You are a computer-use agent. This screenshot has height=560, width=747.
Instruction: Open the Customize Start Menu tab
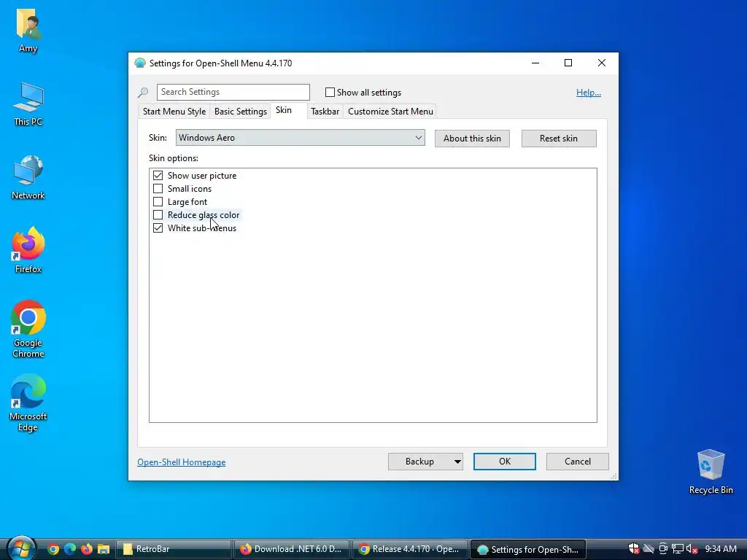(391, 112)
